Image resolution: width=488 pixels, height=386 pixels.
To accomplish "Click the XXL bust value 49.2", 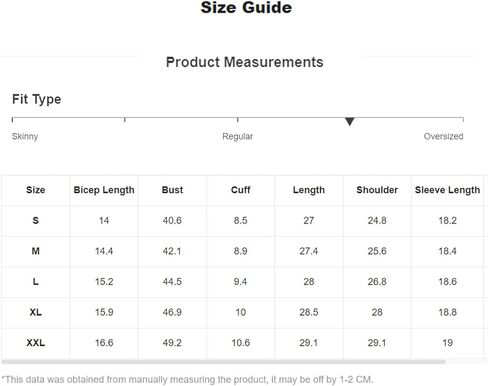I will click(172, 343).
